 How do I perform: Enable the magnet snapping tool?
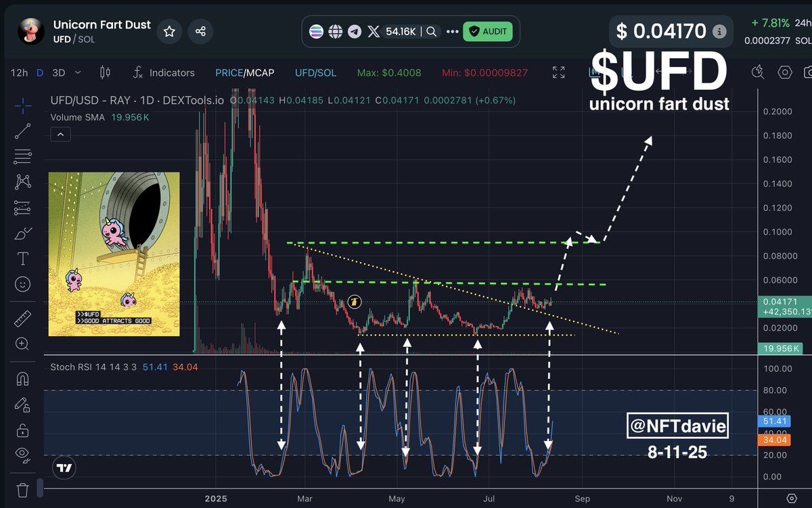(23, 377)
